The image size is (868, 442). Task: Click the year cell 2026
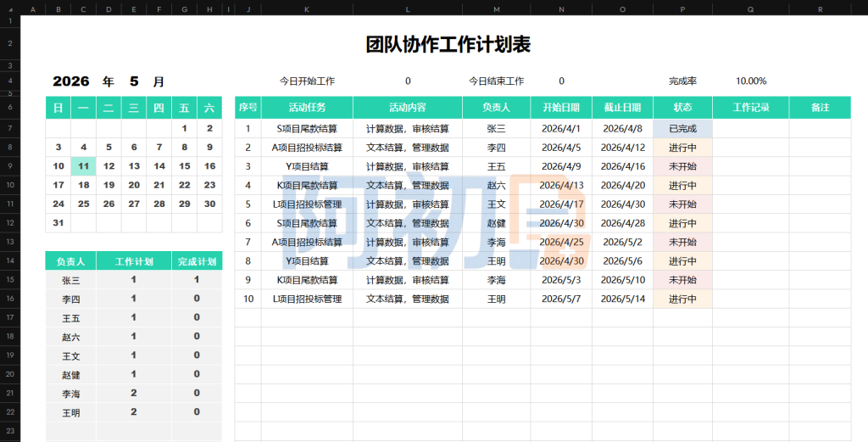pos(71,81)
